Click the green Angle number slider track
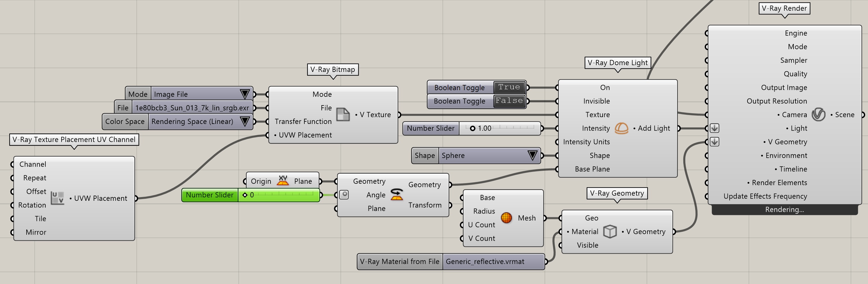The height and width of the screenshot is (284, 868). point(279,195)
